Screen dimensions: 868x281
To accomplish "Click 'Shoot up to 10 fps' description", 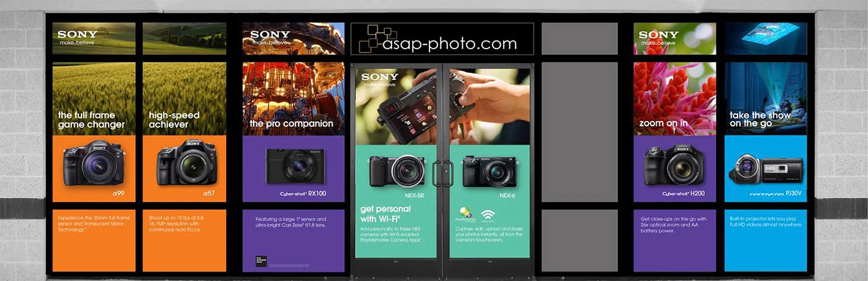I will [175, 223].
